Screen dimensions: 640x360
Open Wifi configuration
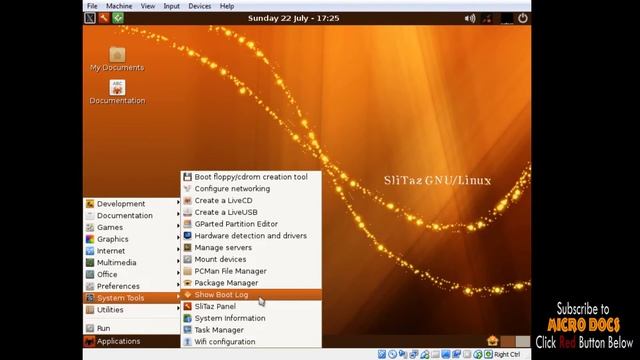coord(251,342)
